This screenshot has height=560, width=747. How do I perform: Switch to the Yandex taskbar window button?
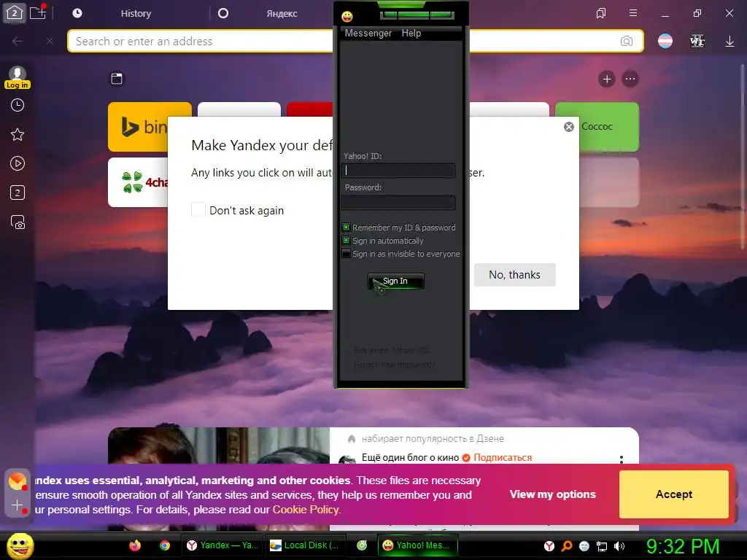pyautogui.click(x=222, y=545)
